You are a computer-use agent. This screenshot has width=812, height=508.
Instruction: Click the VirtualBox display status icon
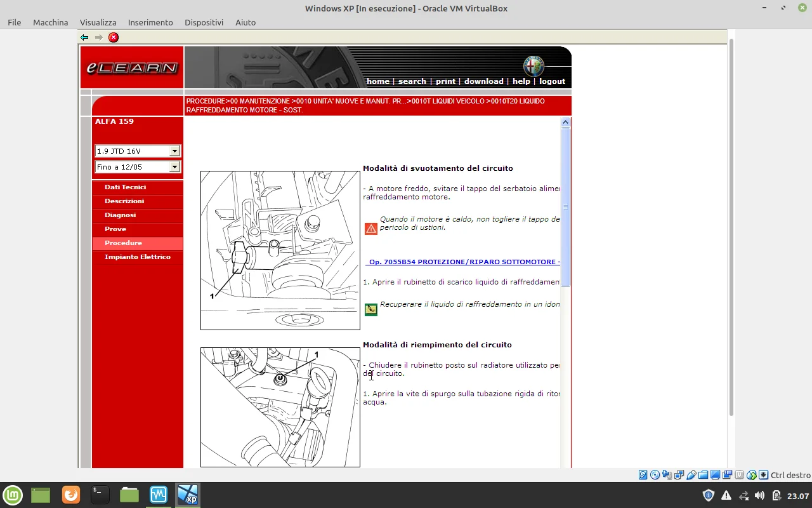click(x=715, y=475)
